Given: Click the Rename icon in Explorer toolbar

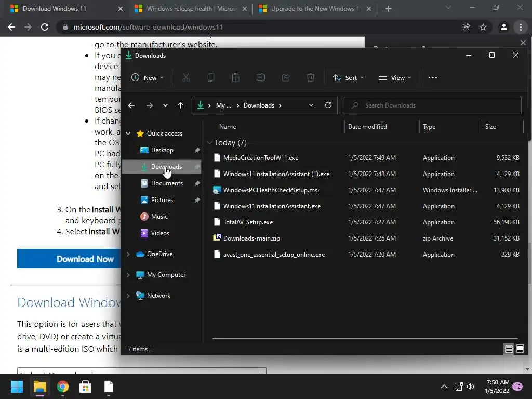Looking at the screenshot, I should tap(261, 78).
